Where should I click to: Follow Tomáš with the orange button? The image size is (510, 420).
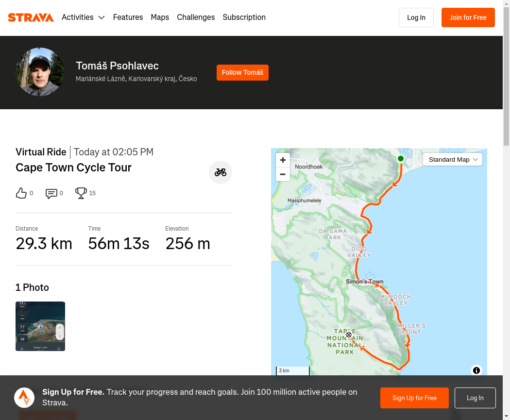coord(242,72)
